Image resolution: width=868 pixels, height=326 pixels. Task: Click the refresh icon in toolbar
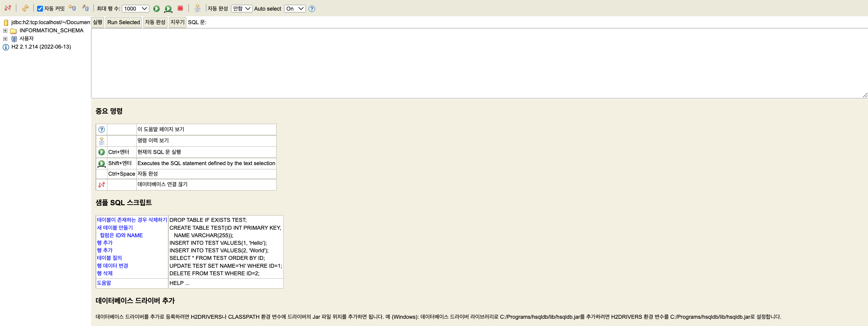(25, 8)
